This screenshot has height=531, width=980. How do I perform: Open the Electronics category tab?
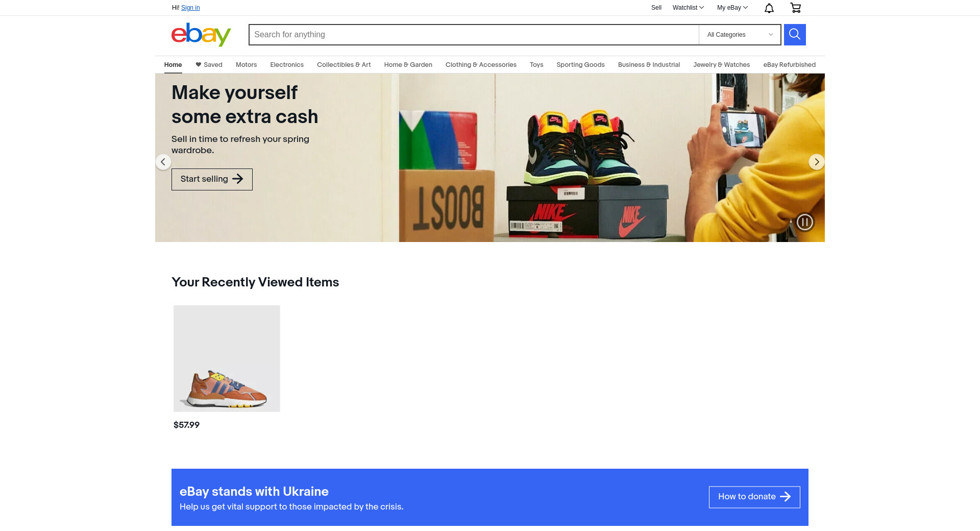(x=287, y=65)
